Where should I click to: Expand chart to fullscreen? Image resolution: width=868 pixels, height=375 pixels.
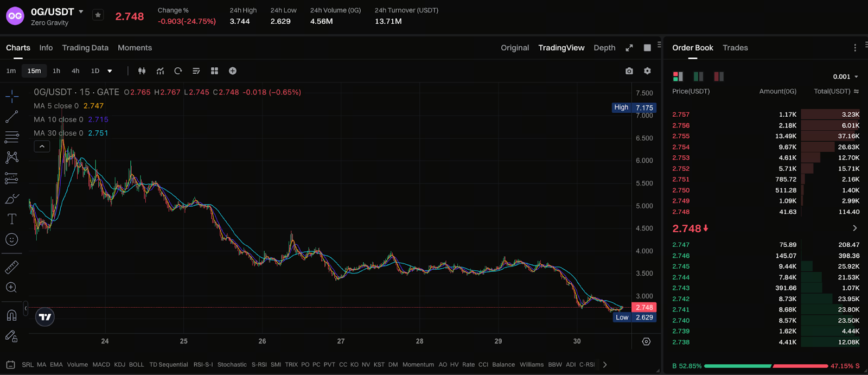point(629,48)
